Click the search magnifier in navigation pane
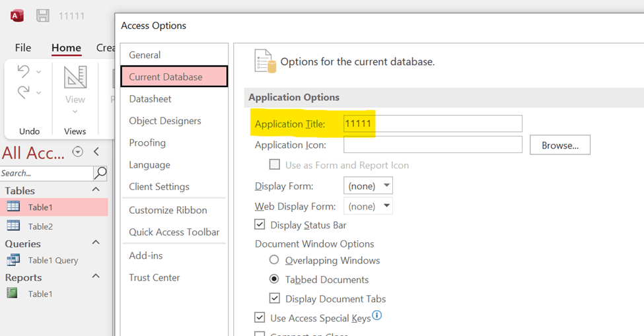The width and height of the screenshot is (644, 336). click(x=100, y=173)
